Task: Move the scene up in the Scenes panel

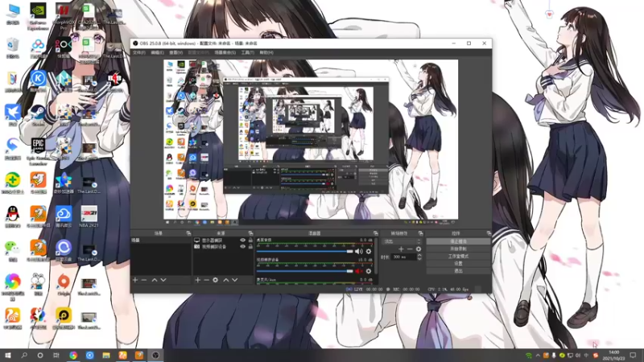Action: coord(155,280)
